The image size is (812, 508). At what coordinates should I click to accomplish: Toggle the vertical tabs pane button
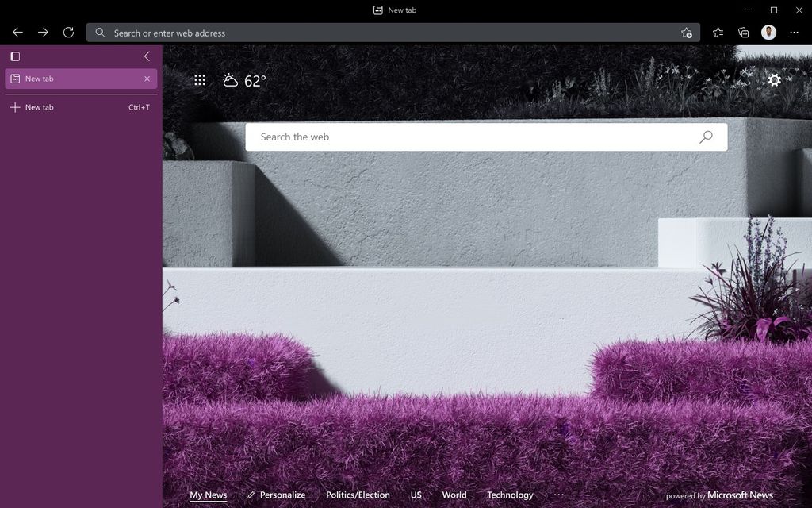pyautogui.click(x=15, y=56)
